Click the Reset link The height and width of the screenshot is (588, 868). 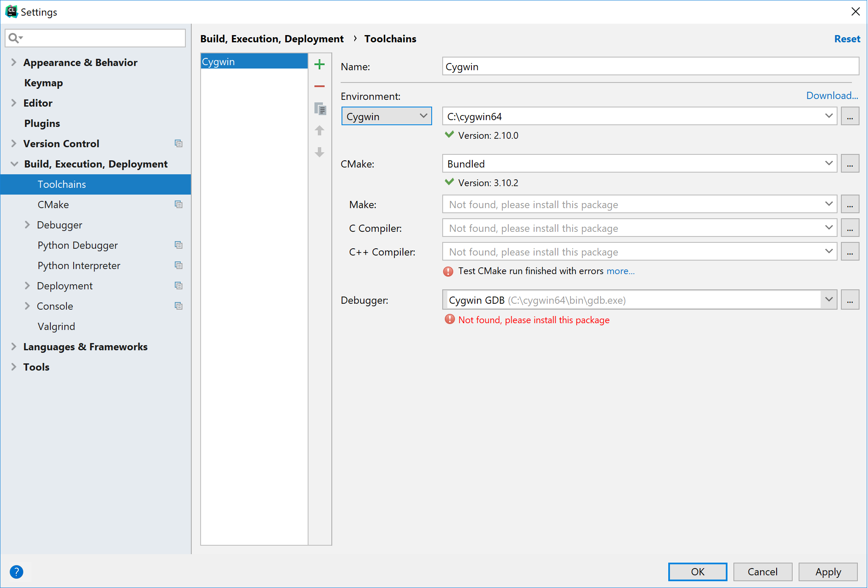click(847, 39)
